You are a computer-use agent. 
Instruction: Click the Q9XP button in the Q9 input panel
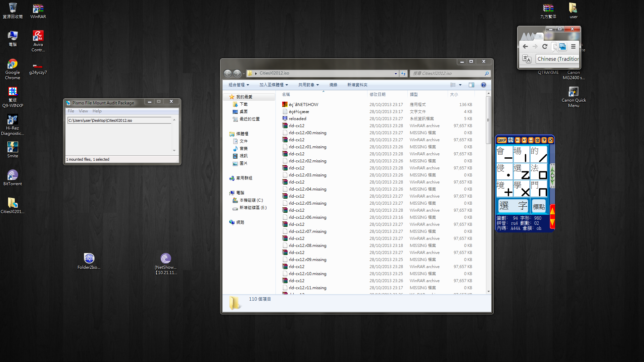coord(502,140)
